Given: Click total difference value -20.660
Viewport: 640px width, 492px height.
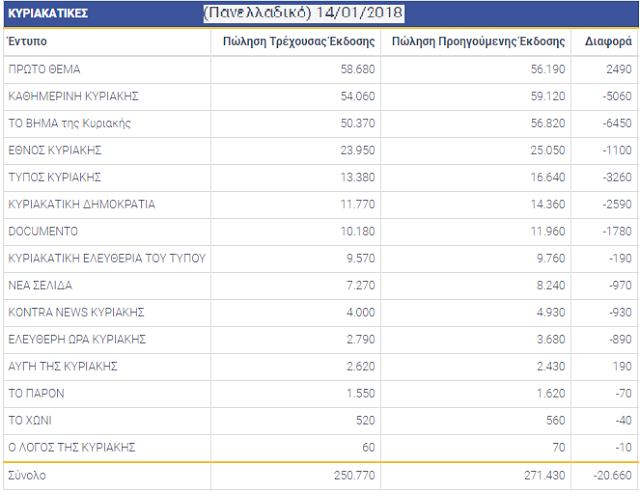Looking at the screenshot, I should tap(613, 475).
